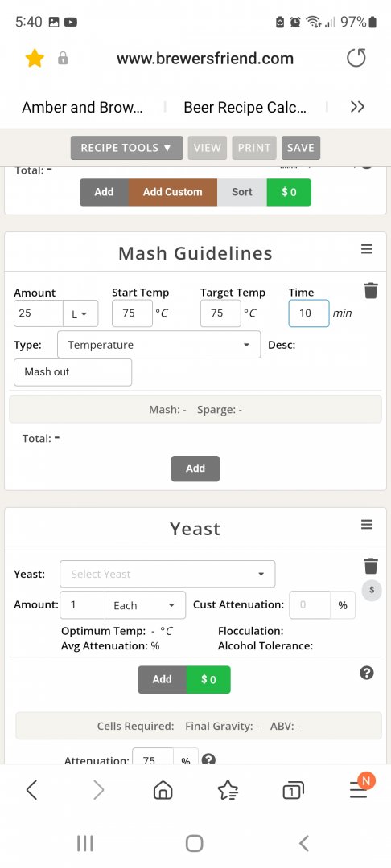This screenshot has width=391, height=868.
Task: Click the Add Custom button
Action: coord(173,192)
